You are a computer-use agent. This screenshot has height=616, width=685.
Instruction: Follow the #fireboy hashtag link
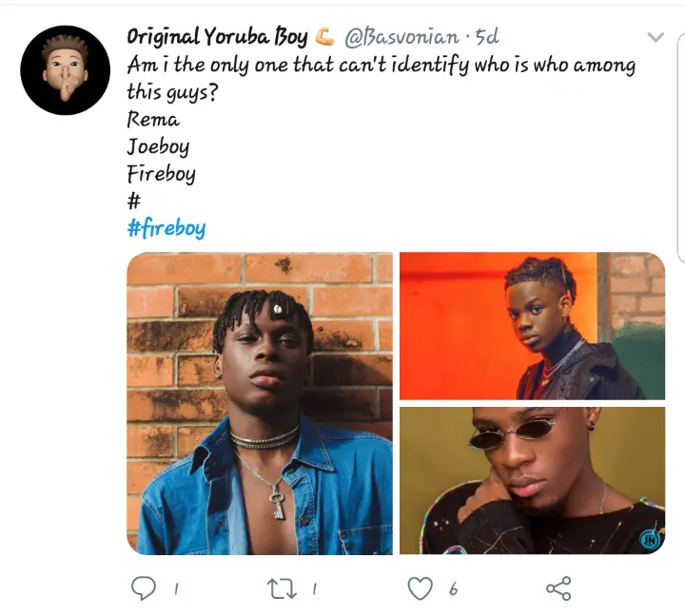(x=166, y=228)
